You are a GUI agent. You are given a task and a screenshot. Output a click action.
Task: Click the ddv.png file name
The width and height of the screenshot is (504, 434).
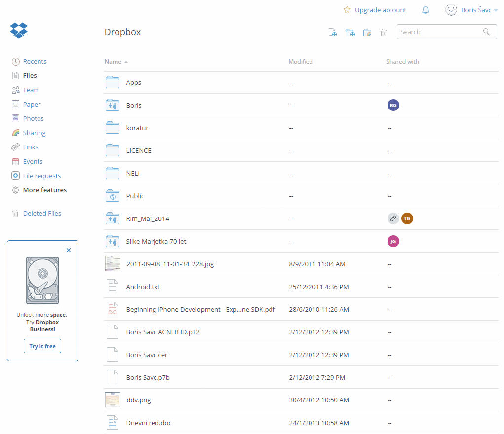pos(139,400)
